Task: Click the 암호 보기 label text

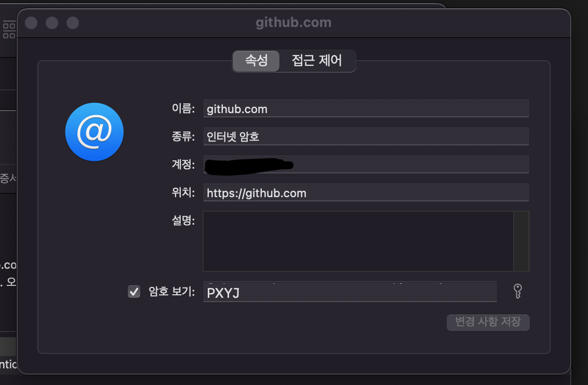Action: (x=171, y=292)
